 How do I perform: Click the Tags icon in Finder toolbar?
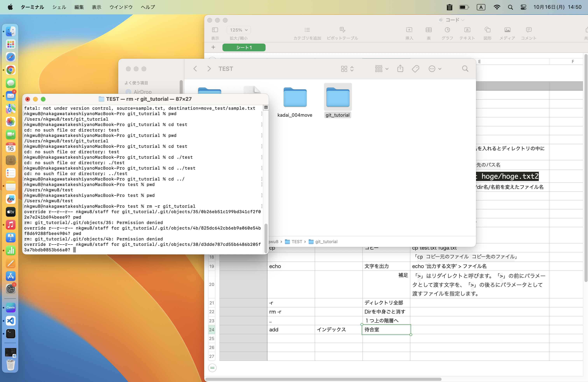click(x=415, y=69)
